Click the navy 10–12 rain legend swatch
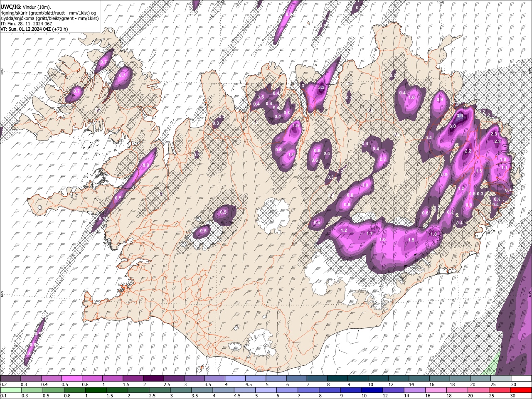This screenshot has height=399, width=532. pyautogui.click(x=372, y=390)
